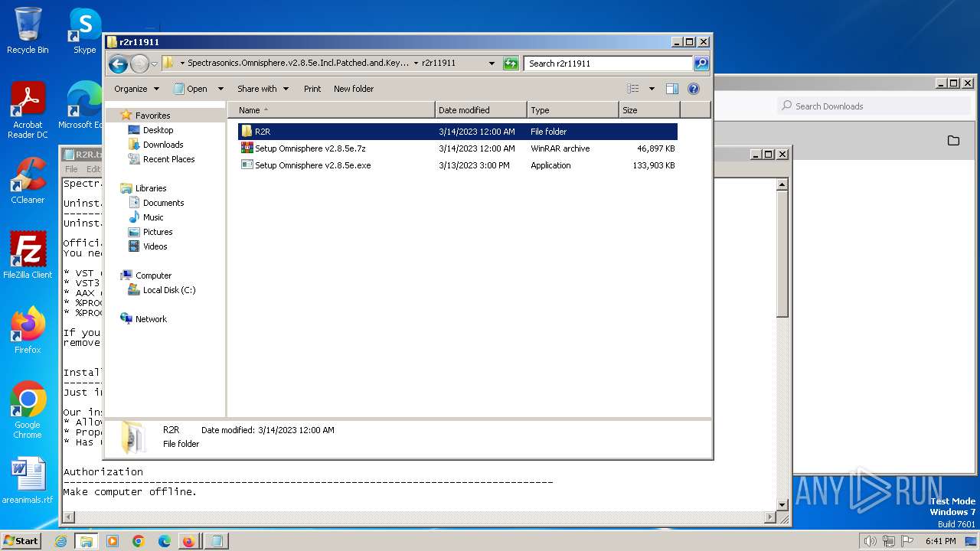980x551 pixels.
Task: Open areanimals.rtf desktop file
Action: [x=28, y=481]
